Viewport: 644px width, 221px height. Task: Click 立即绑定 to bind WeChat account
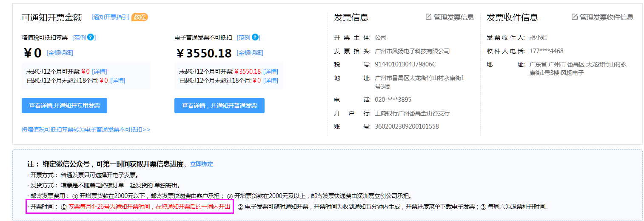point(202,164)
